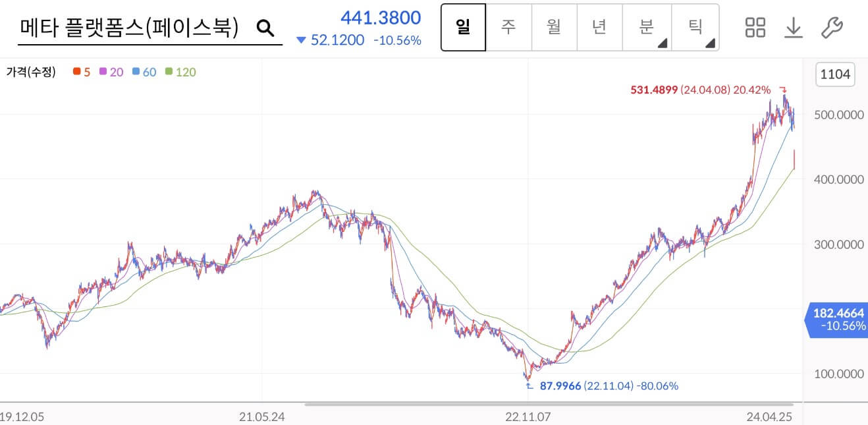The width and height of the screenshot is (868, 425).
Task: Click the 21.05.24 date label
Action: click(261, 416)
